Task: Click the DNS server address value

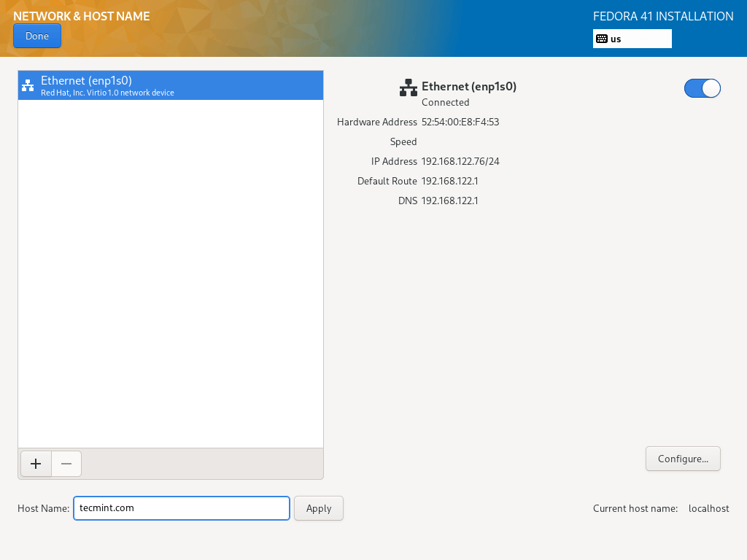Action: coord(450,201)
